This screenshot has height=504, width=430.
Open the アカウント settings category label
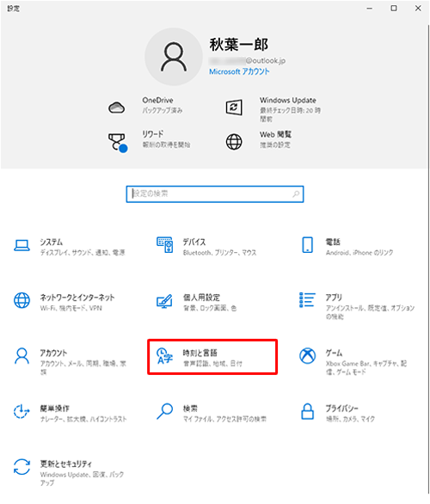point(53,353)
